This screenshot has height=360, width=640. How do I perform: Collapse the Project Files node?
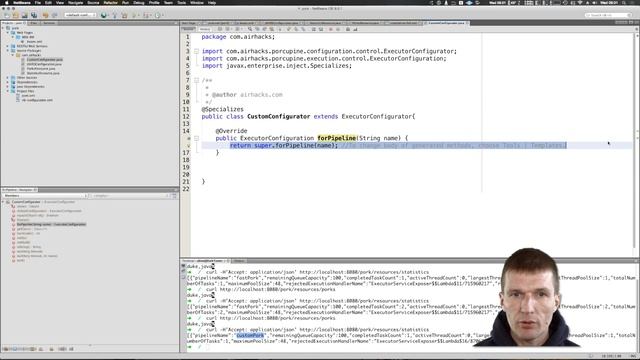(x=7, y=91)
